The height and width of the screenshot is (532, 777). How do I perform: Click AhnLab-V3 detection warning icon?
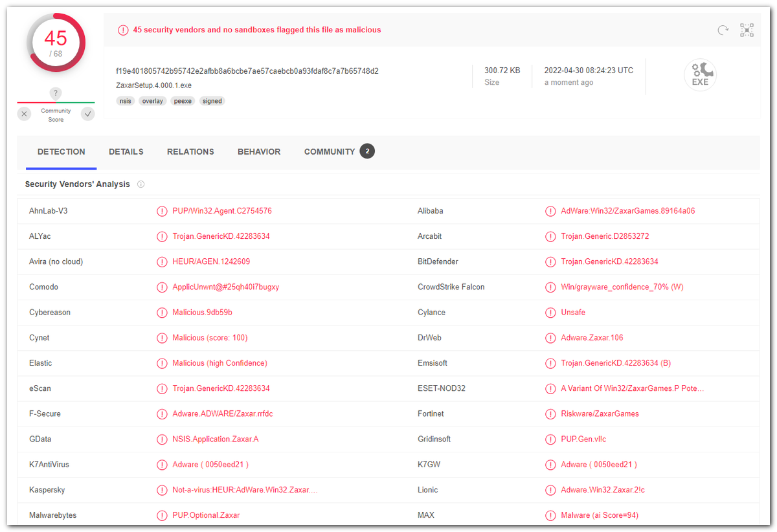pos(162,211)
